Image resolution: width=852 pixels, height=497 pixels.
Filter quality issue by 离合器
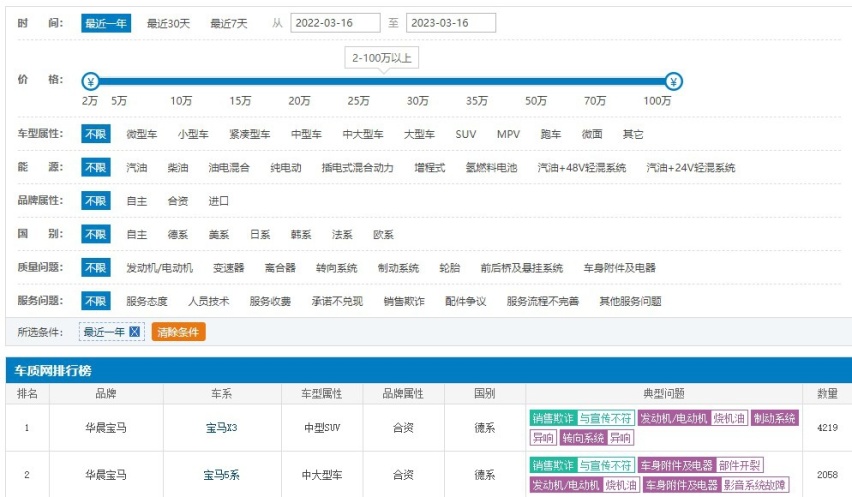click(280, 268)
